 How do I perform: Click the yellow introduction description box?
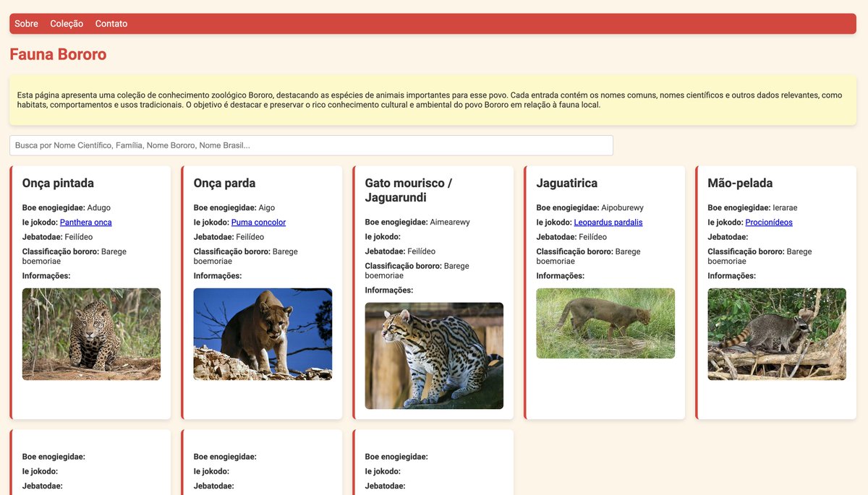point(434,103)
